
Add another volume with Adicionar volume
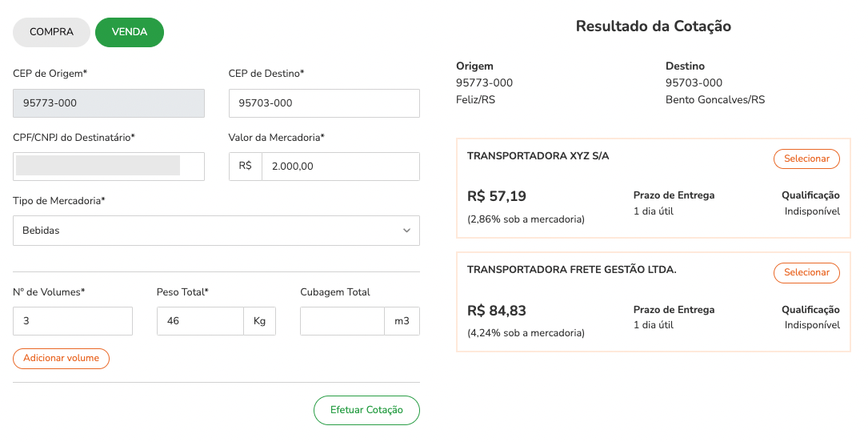click(x=61, y=359)
